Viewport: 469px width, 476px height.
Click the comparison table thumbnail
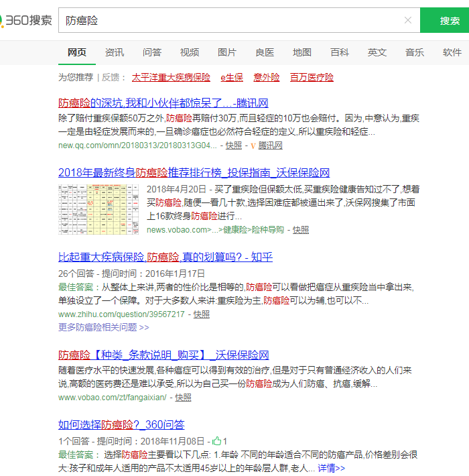(x=98, y=209)
